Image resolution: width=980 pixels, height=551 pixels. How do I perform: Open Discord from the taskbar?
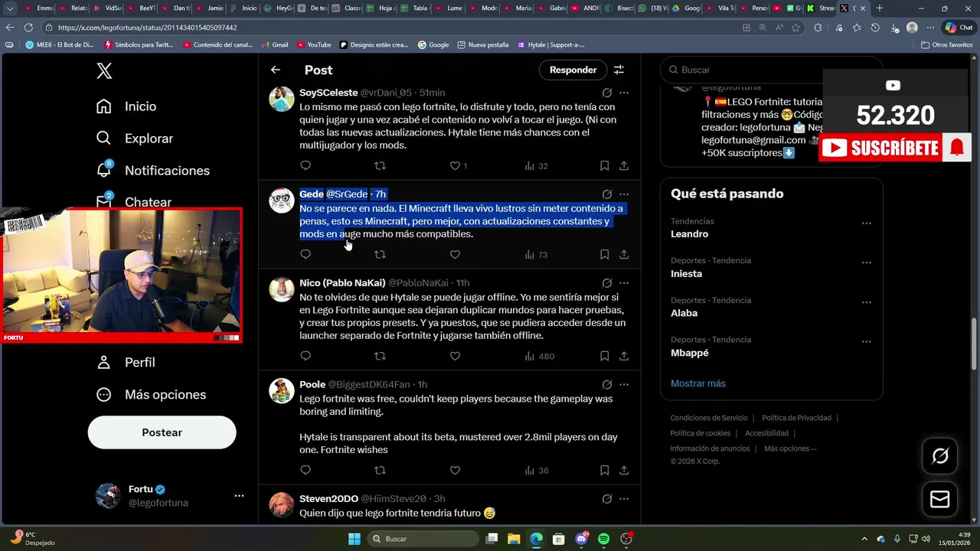pyautogui.click(x=581, y=539)
